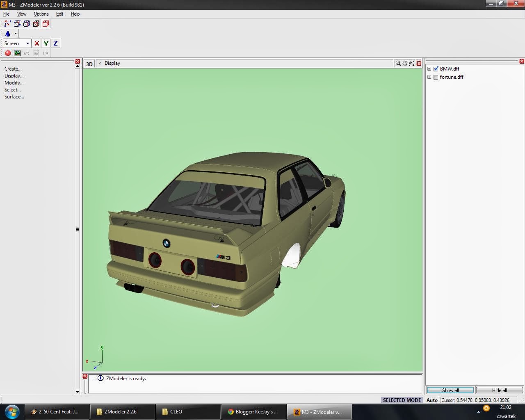Expand the Modify... command group
The image size is (525, 420).
point(14,83)
